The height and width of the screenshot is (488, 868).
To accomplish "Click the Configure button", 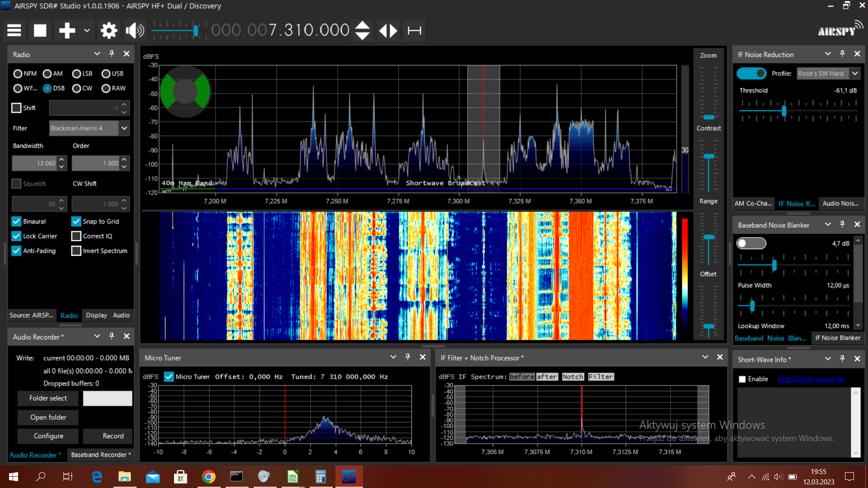I will [x=48, y=436].
